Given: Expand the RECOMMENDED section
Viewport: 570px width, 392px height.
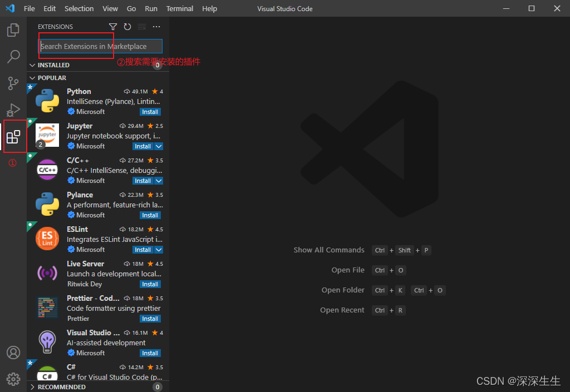Looking at the screenshot, I should pos(32,387).
